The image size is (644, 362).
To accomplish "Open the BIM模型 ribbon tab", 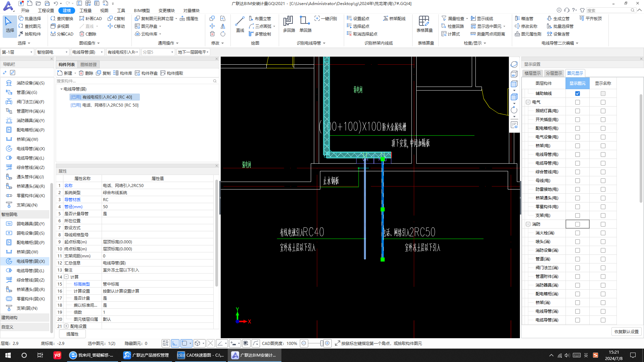I will click(142, 10).
